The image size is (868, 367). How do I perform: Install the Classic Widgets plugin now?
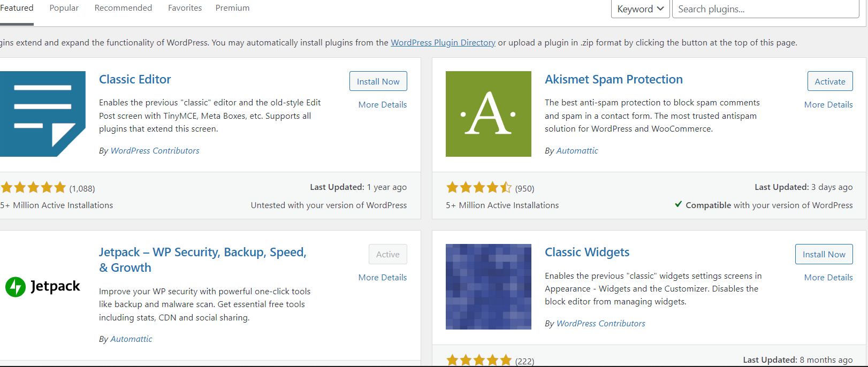click(x=824, y=254)
